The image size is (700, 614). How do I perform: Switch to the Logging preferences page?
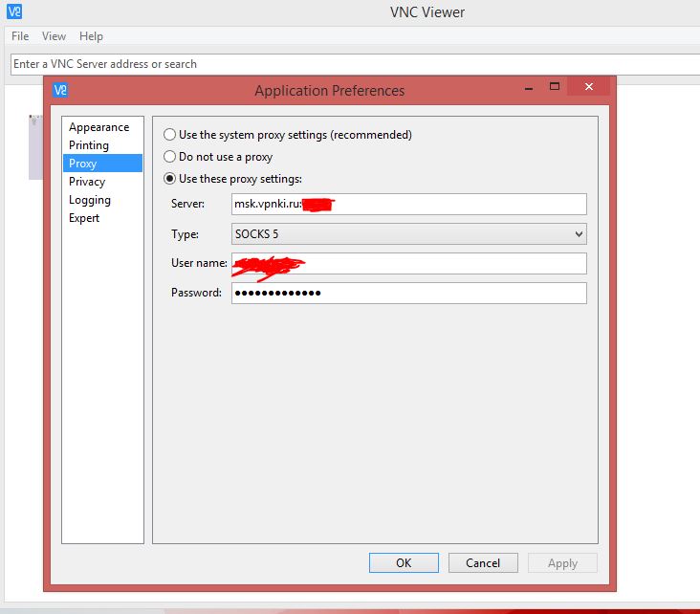click(x=102, y=200)
